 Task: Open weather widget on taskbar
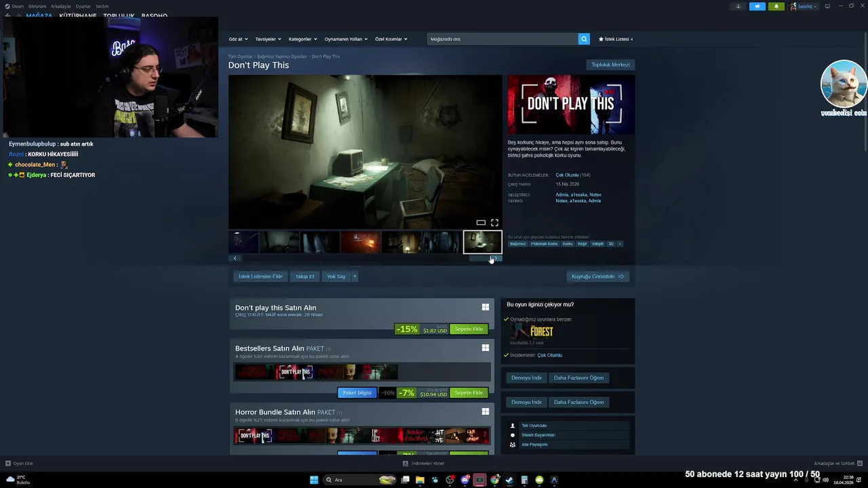click(18, 480)
